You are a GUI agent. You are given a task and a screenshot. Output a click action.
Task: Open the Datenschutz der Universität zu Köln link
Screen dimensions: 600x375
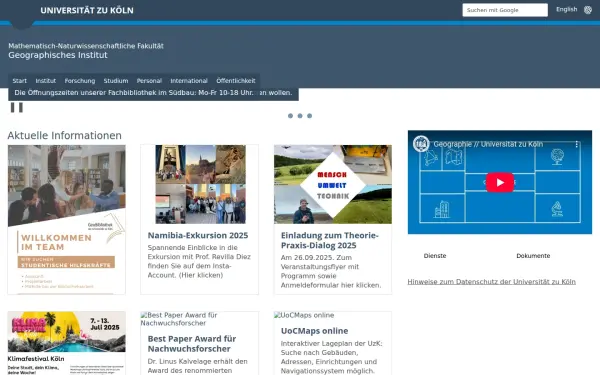[x=491, y=282]
